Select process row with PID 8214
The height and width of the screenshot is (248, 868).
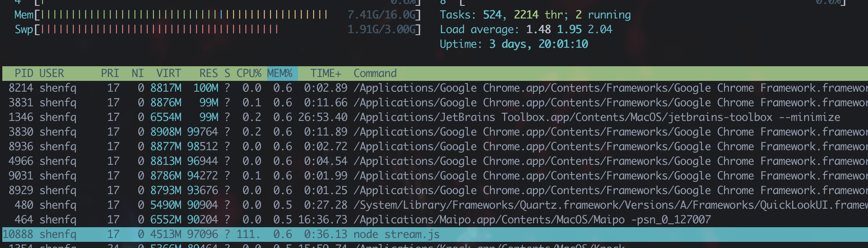coord(435,88)
